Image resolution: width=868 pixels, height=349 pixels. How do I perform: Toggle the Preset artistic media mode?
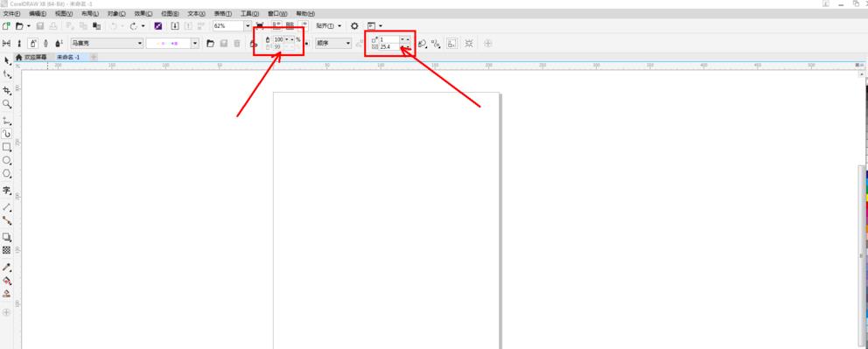[x=7, y=43]
